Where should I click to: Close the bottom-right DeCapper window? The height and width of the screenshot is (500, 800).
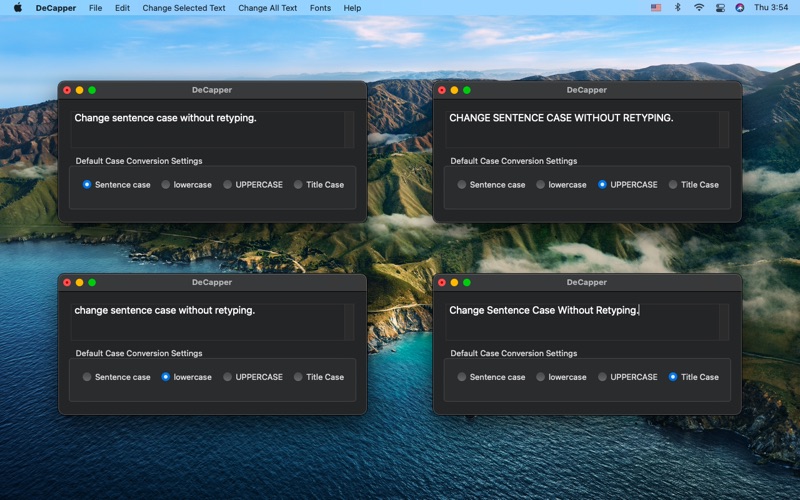442,282
